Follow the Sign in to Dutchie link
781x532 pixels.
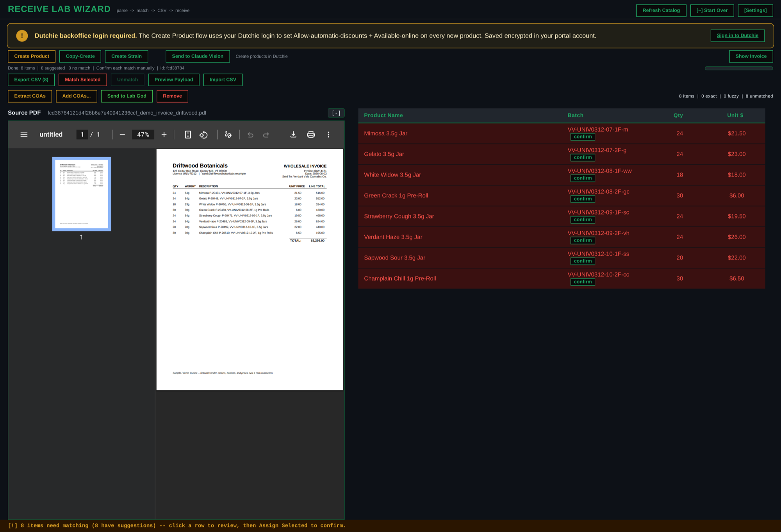click(737, 36)
